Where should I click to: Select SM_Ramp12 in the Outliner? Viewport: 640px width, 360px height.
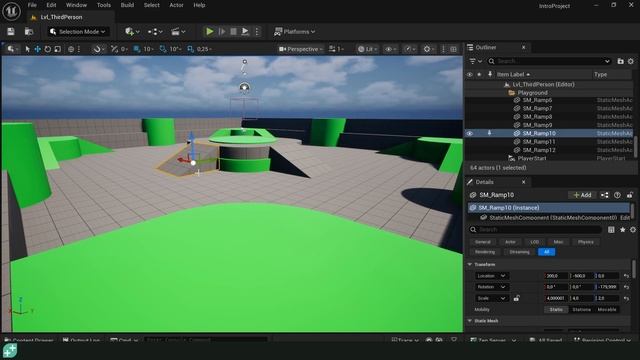tap(539, 150)
